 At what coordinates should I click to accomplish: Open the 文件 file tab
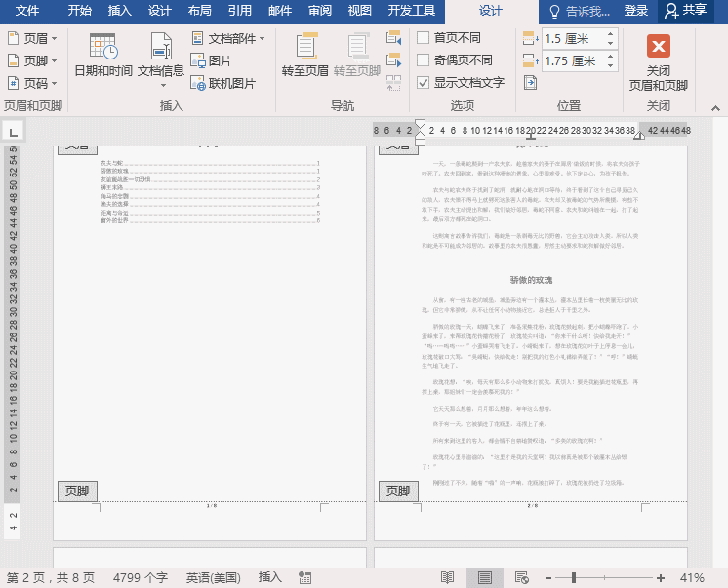pyautogui.click(x=27, y=10)
